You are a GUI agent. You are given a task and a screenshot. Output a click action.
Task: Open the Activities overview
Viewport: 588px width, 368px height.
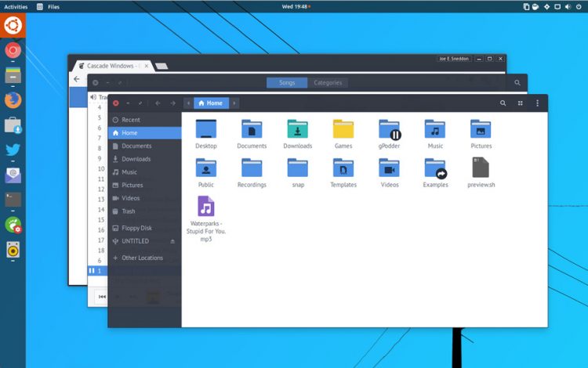pyautogui.click(x=16, y=7)
